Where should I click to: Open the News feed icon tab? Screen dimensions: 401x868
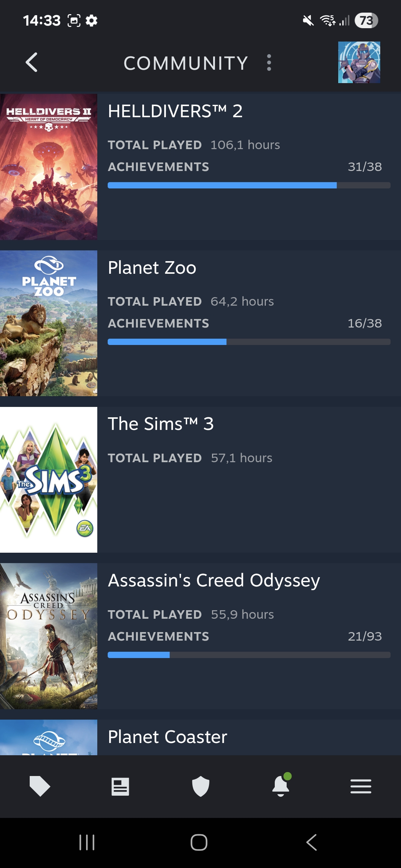[120, 786]
